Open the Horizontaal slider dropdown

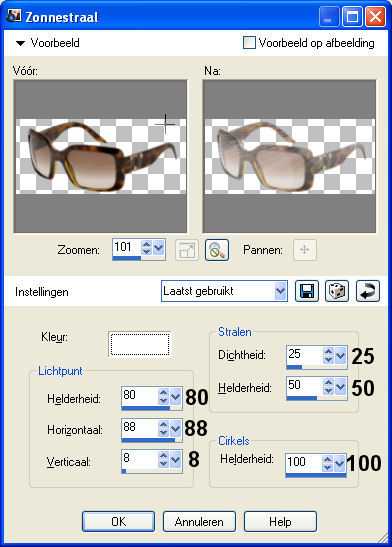tap(175, 428)
